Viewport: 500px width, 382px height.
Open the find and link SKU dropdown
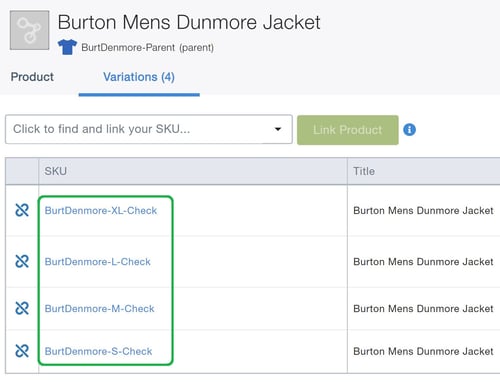pyautogui.click(x=149, y=129)
